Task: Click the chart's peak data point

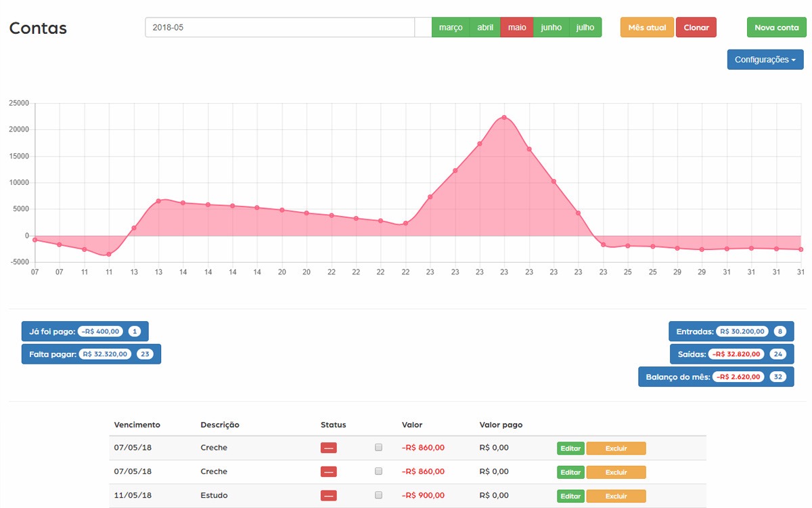Action: (x=504, y=117)
